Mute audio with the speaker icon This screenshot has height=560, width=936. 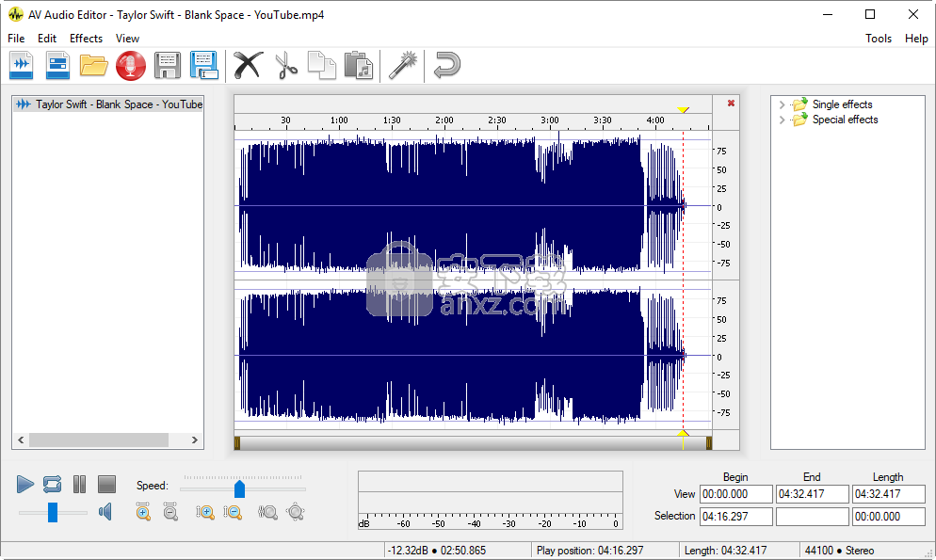pos(105,512)
